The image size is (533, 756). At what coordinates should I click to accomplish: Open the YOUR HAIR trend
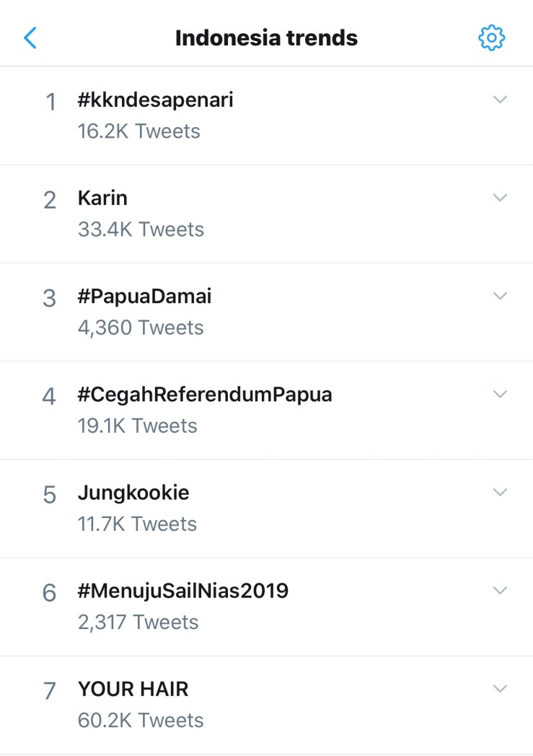133,689
